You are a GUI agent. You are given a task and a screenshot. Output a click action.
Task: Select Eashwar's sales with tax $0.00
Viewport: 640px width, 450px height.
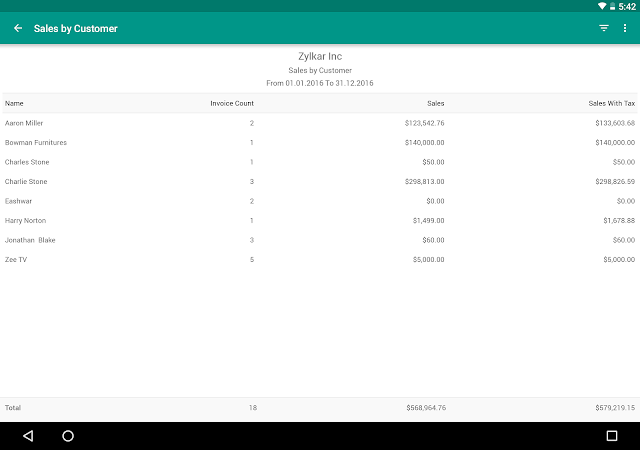pos(626,201)
